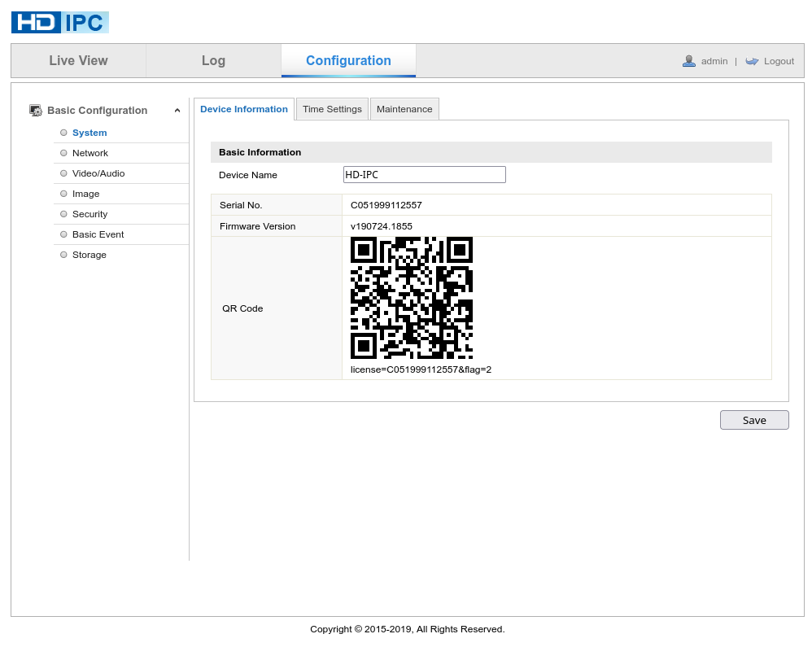Click the QR code image
Image resolution: width=812 pixels, height=647 pixels.
[x=411, y=299]
